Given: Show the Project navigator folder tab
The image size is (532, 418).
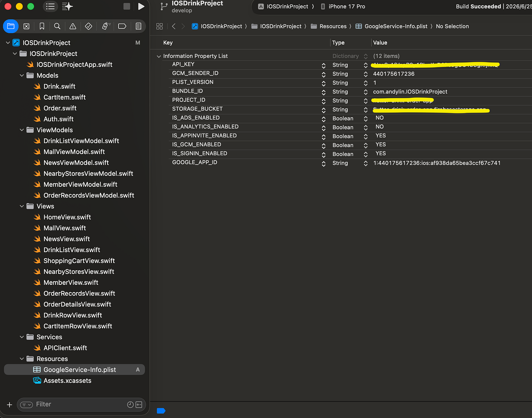Looking at the screenshot, I should pyautogui.click(x=11, y=26).
